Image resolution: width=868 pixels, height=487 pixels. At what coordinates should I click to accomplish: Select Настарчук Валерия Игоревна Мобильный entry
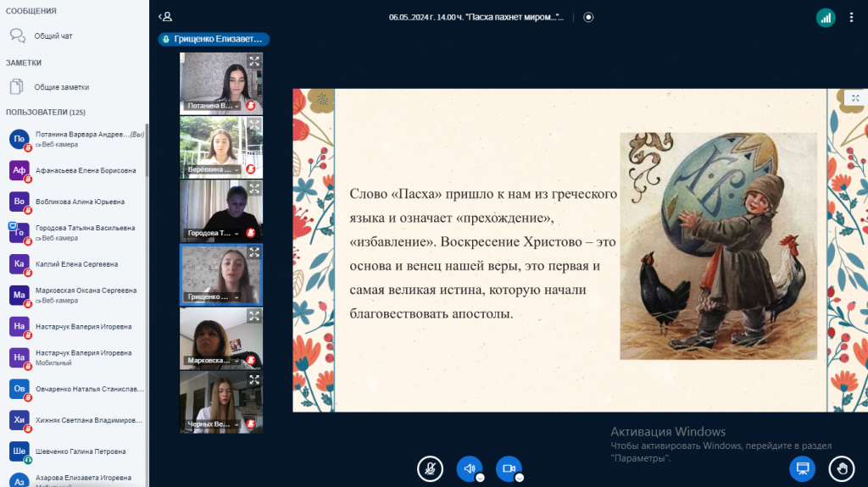click(x=75, y=358)
